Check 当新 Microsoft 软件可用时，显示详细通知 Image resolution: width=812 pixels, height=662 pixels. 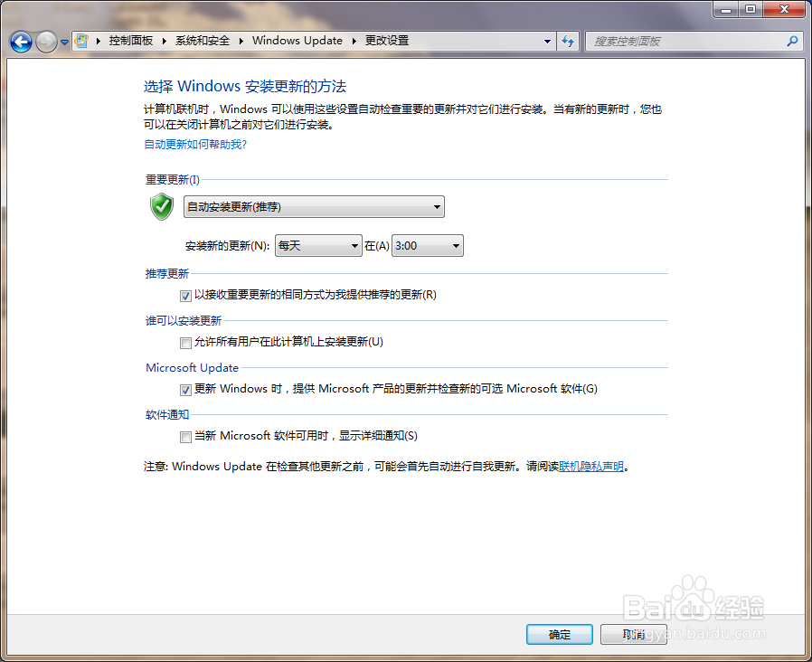click(185, 435)
